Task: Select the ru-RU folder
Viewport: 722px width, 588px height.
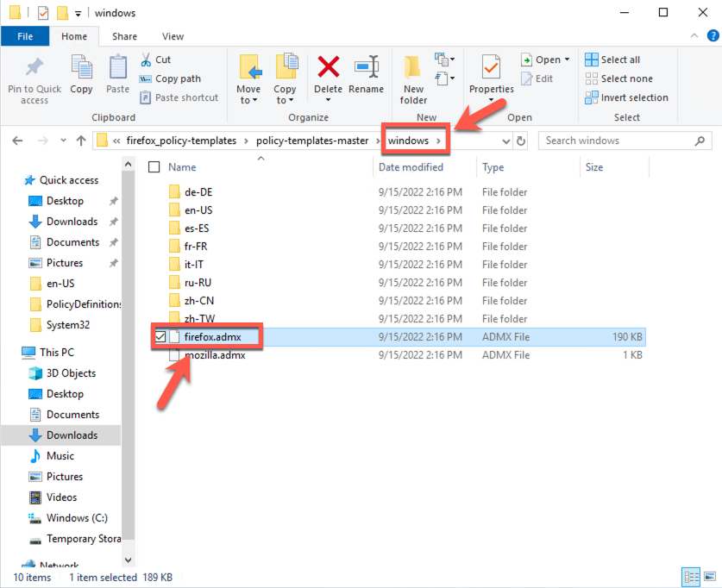Action: point(198,283)
